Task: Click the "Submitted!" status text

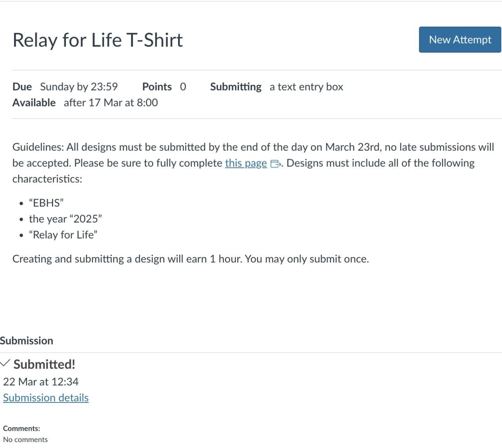Action: [44, 364]
